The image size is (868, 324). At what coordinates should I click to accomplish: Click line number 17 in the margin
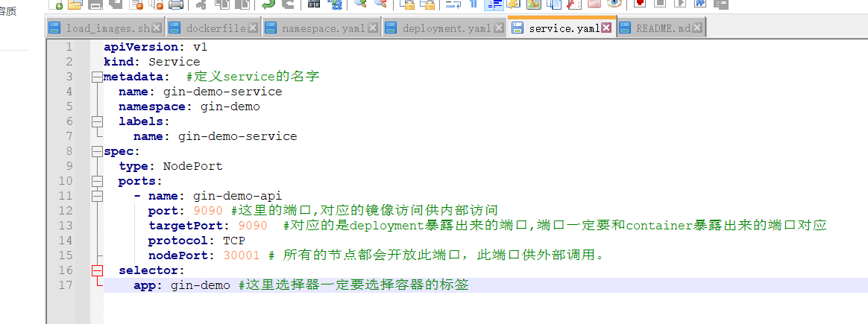click(x=66, y=285)
